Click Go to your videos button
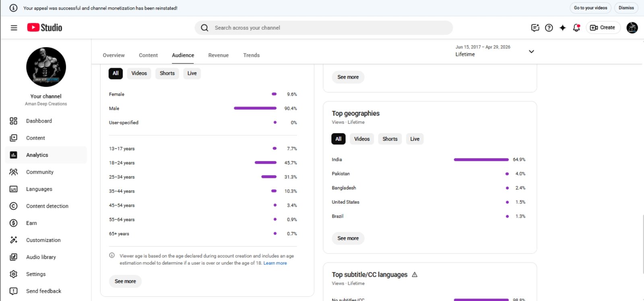Viewport: 644px width, 301px height. click(590, 8)
